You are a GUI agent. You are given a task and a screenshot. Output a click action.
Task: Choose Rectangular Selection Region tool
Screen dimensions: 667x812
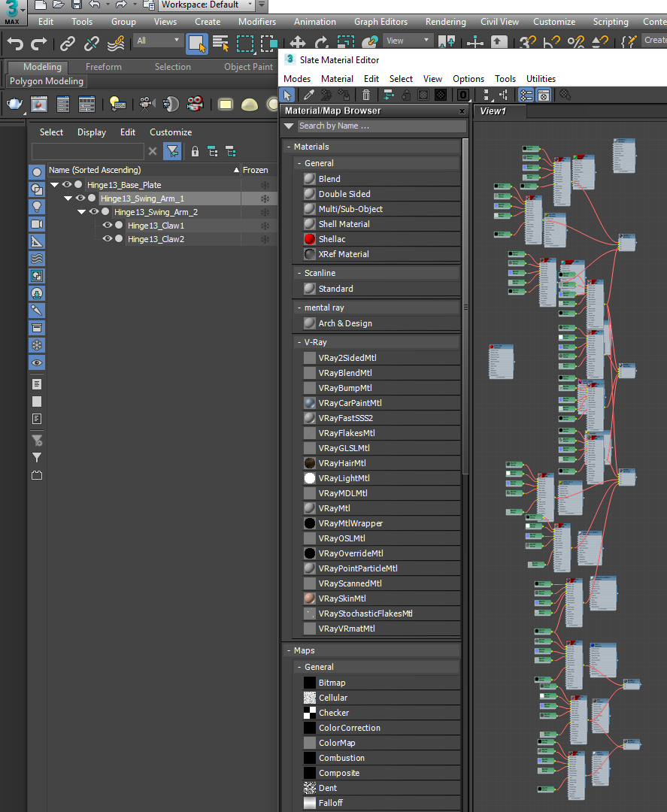coord(245,44)
